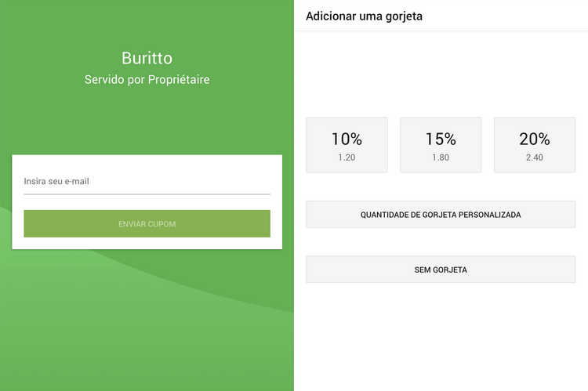Choose the 15% tip option
Screen dimensions: 588x391
(441, 145)
